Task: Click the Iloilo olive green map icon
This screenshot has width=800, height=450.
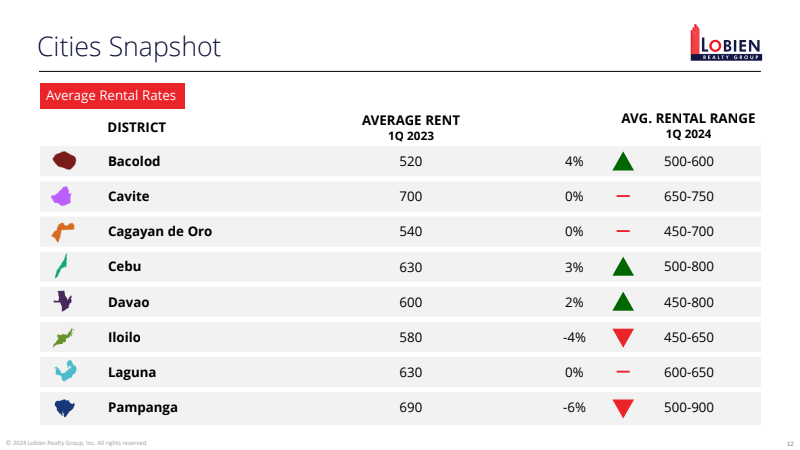Action: click(x=63, y=337)
